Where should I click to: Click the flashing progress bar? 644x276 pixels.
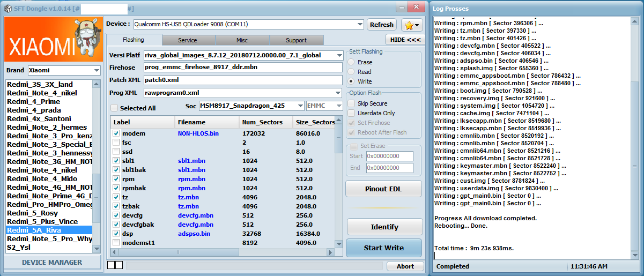pos(255,266)
